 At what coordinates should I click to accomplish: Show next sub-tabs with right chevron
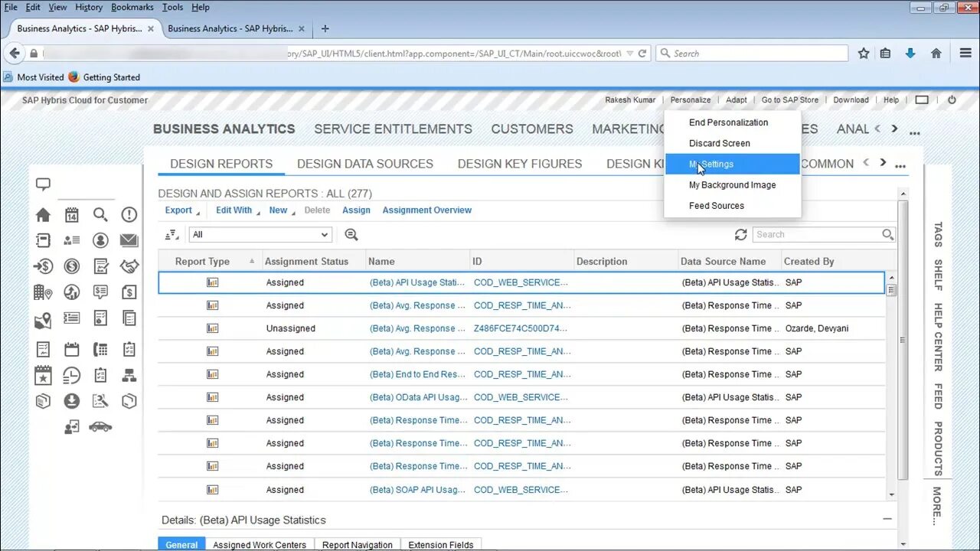pyautogui.click(x=883, y=162)
